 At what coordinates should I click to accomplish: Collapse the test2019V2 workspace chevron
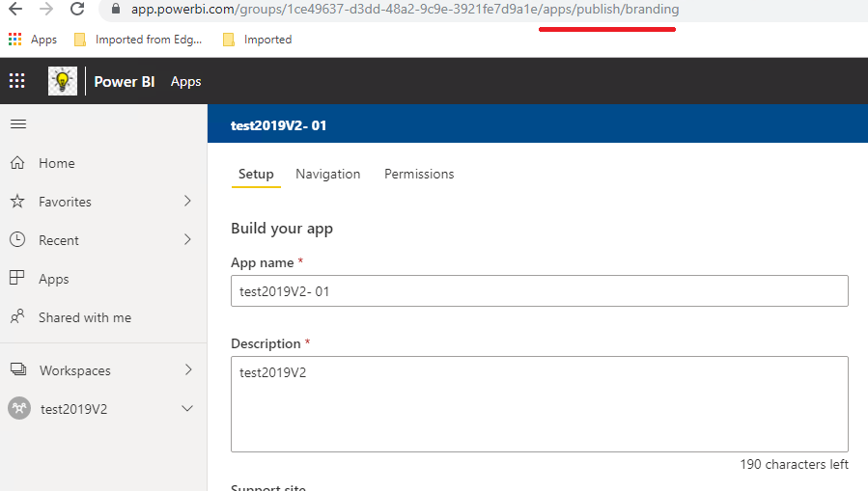click(x=187, y=409)
